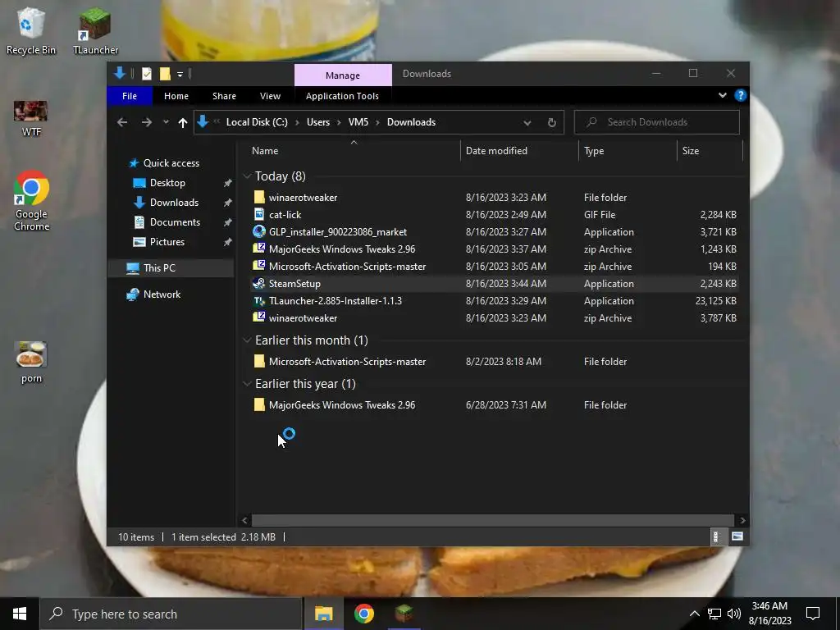Click the Search Downloads field

(x=657, y=122)
